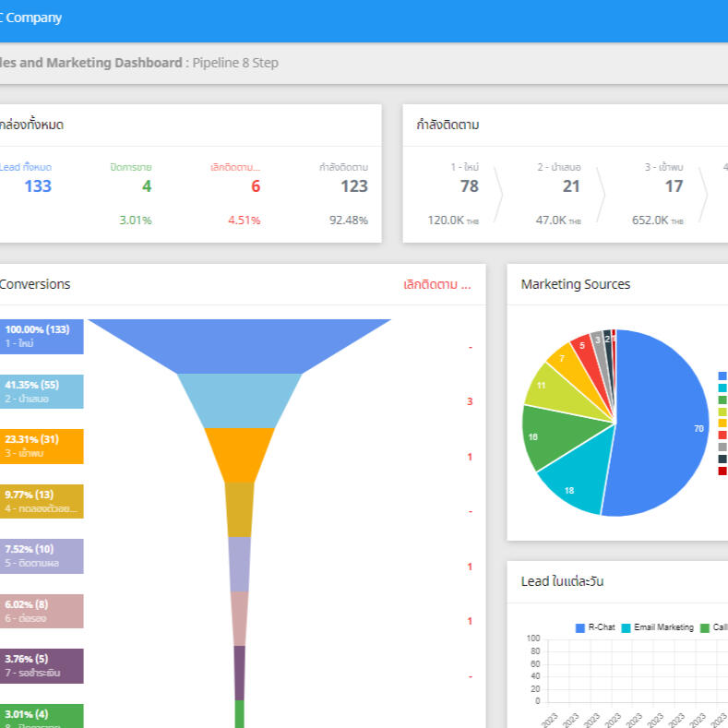
Task: Select the 3.76% (5) purple funnel label
Action: point(42,665)
